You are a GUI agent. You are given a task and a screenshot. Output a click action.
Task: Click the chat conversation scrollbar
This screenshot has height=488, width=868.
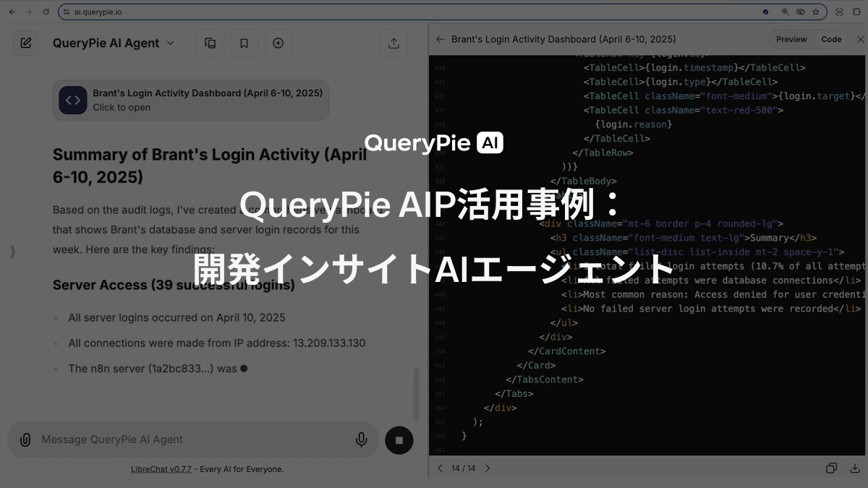point(416,394)
